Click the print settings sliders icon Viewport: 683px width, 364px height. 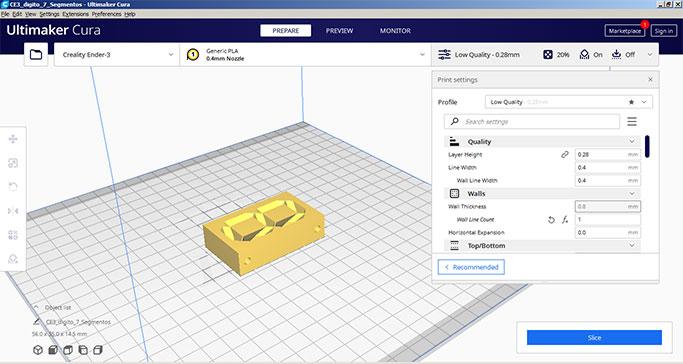tap(444, 54)
